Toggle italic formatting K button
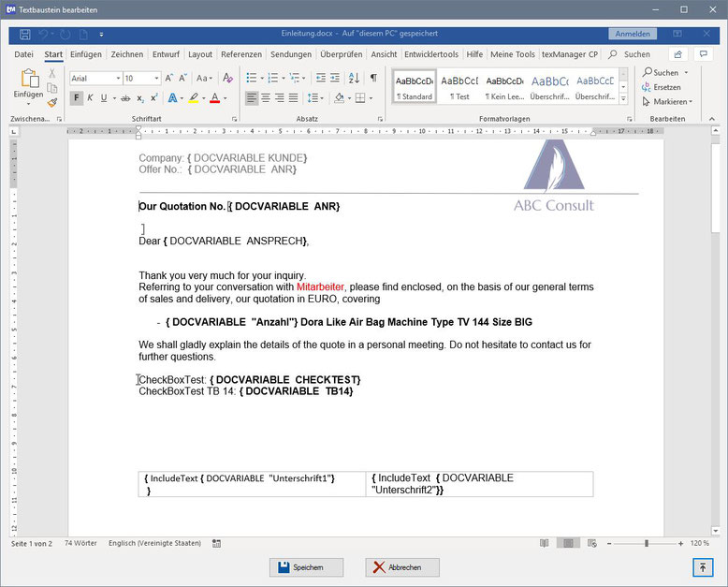 coord(90,98)
